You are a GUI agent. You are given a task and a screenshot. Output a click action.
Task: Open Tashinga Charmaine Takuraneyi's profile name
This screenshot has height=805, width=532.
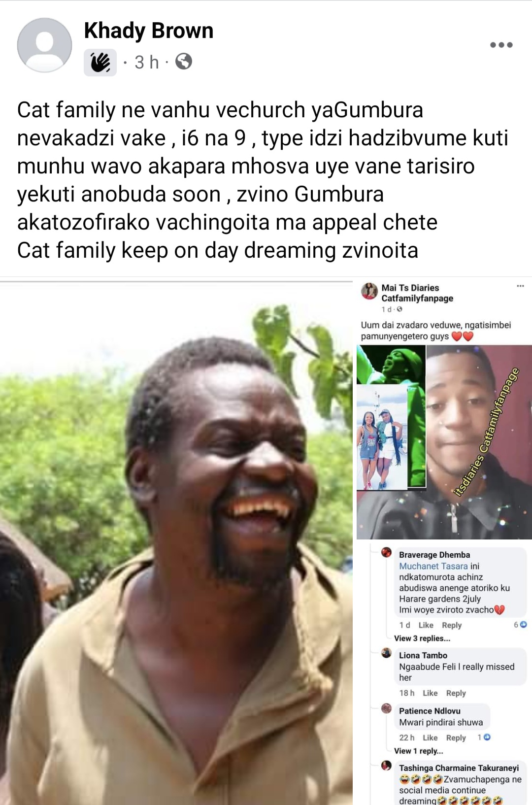coord(459,768)
